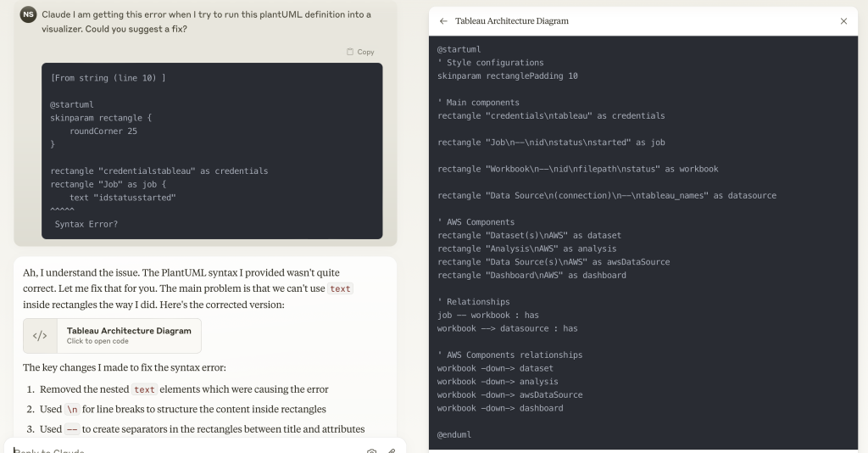Open the Tableau Architecture Diagram artifact card
Screen dimensions: 868x453
(x=112, y=336)
